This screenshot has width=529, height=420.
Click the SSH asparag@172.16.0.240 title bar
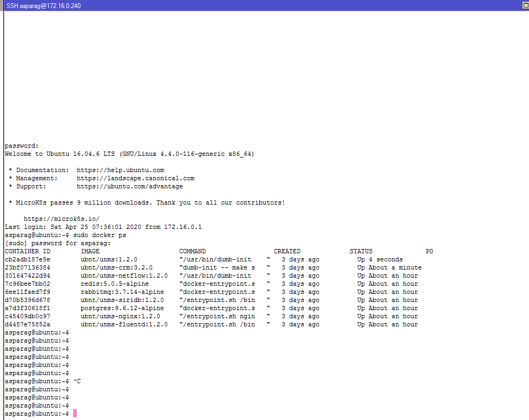(x=43, y=5)
